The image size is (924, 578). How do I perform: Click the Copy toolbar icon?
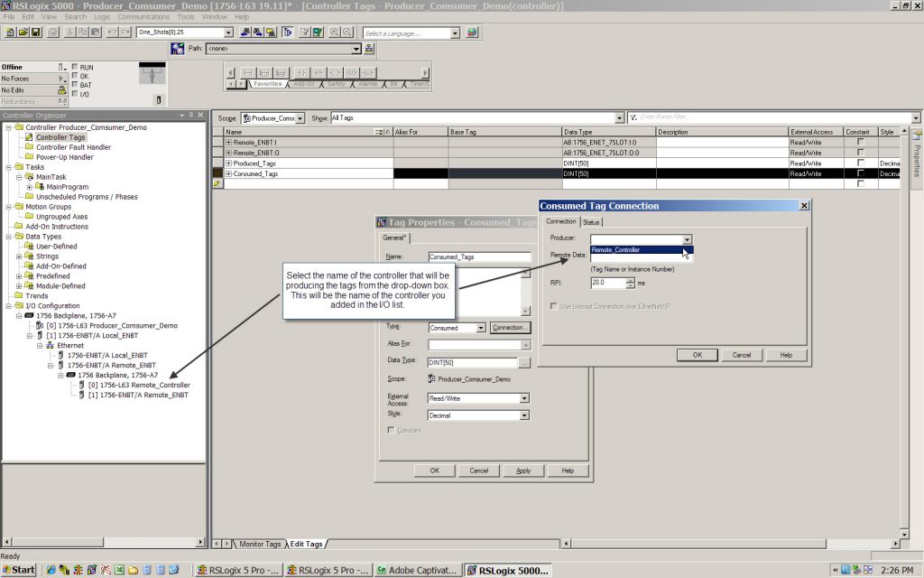[x=82, y=32]
